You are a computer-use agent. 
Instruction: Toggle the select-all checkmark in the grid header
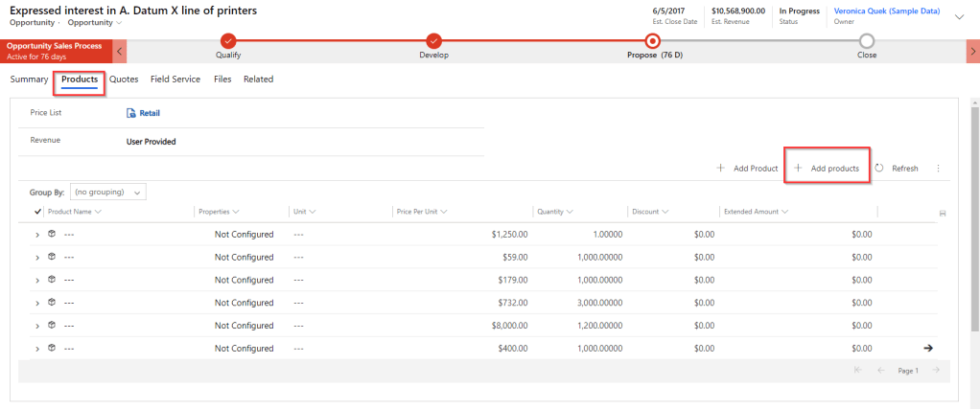pos(38,212)
